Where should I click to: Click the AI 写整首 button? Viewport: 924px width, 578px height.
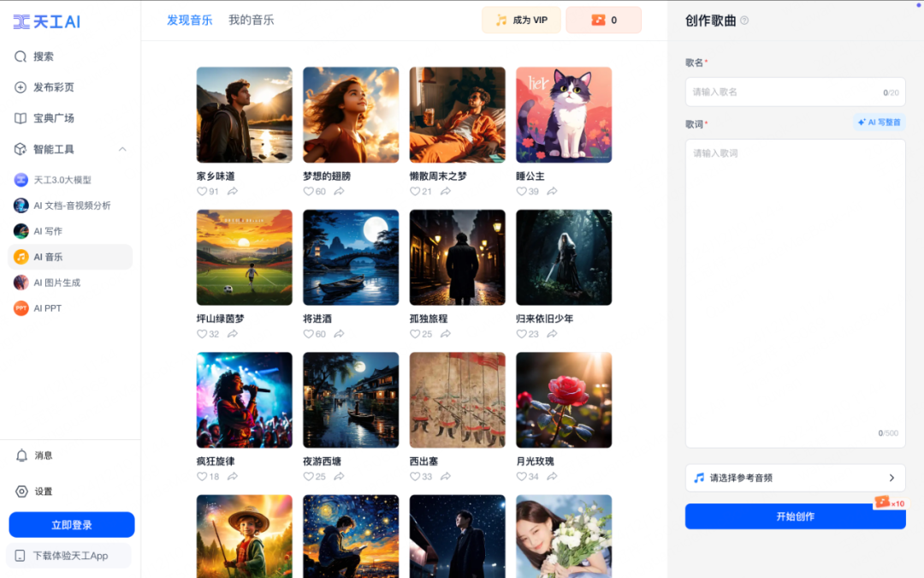(879, 122)
